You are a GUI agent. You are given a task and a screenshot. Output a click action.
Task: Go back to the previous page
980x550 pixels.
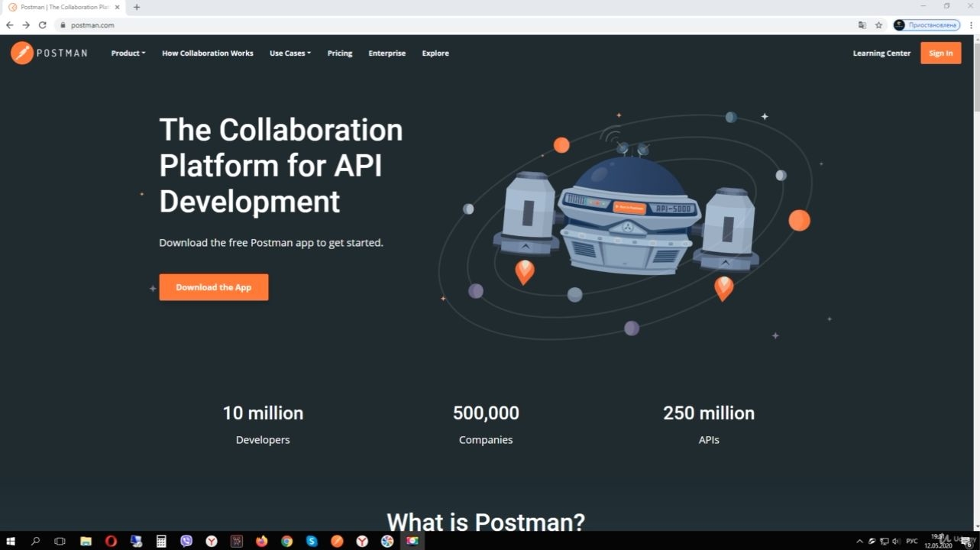(x=9, y=24)
